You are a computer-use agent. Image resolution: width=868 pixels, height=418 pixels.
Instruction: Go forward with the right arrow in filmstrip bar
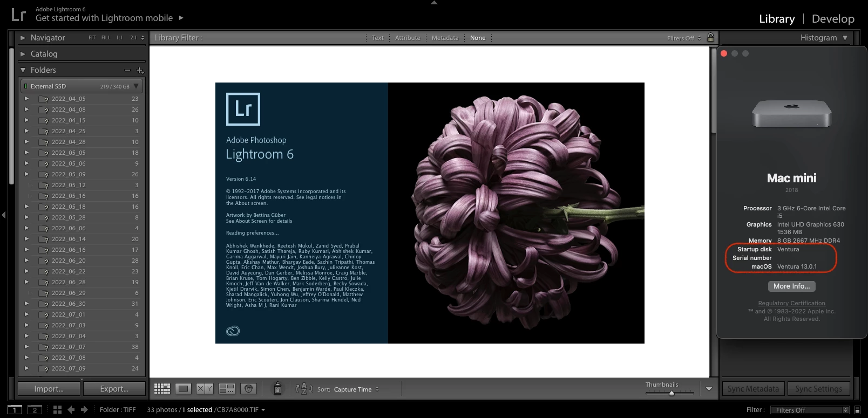pos(84,410)
